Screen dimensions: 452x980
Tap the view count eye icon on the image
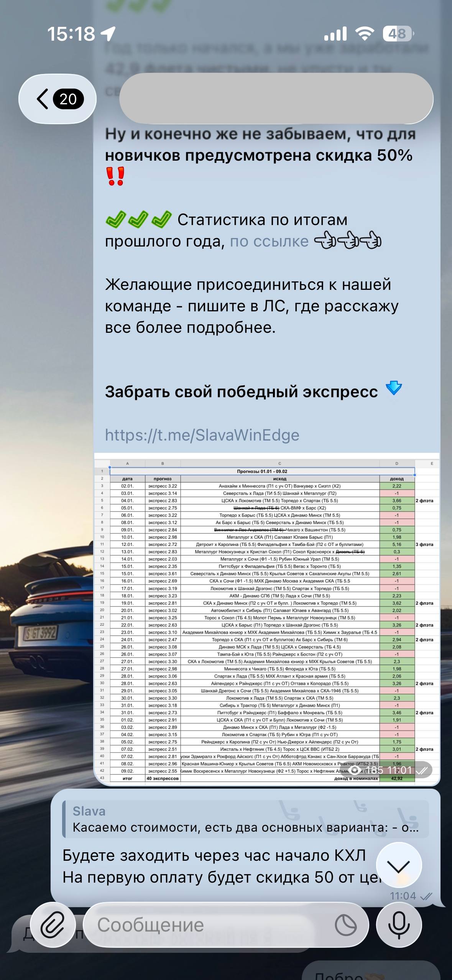tap(355, 770)
